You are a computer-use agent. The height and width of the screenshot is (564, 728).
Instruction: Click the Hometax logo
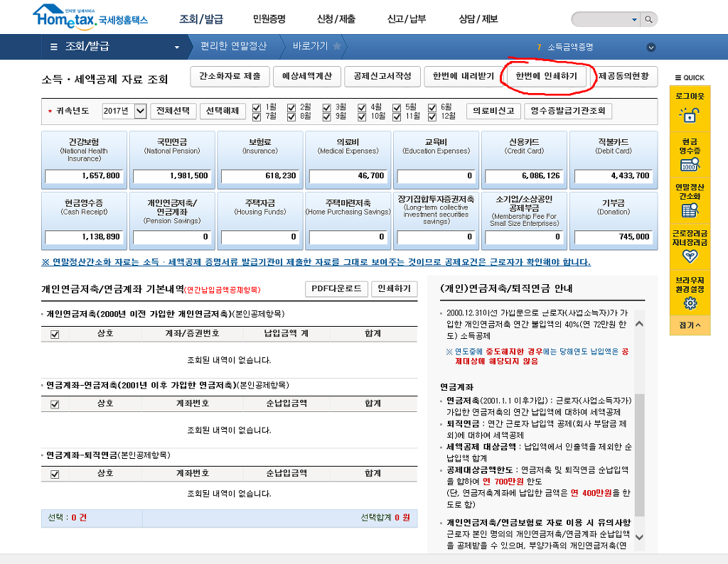coord(90,17)
